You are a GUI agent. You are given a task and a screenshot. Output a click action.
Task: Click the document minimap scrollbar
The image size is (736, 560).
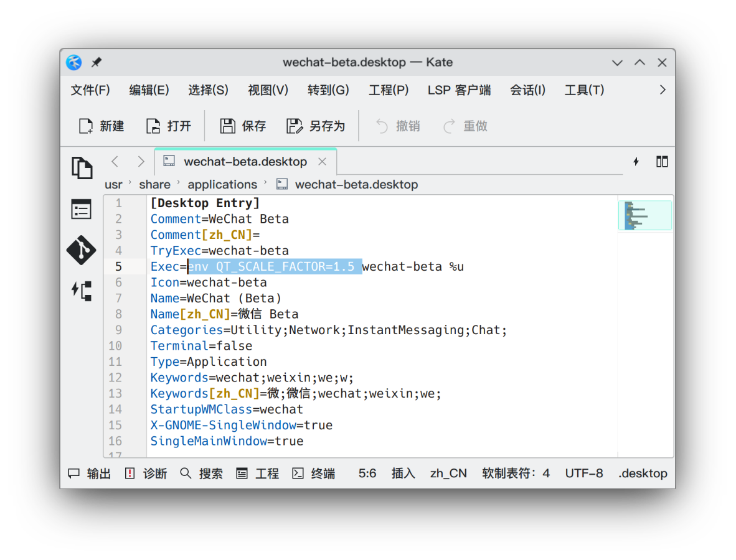(645, 214)
